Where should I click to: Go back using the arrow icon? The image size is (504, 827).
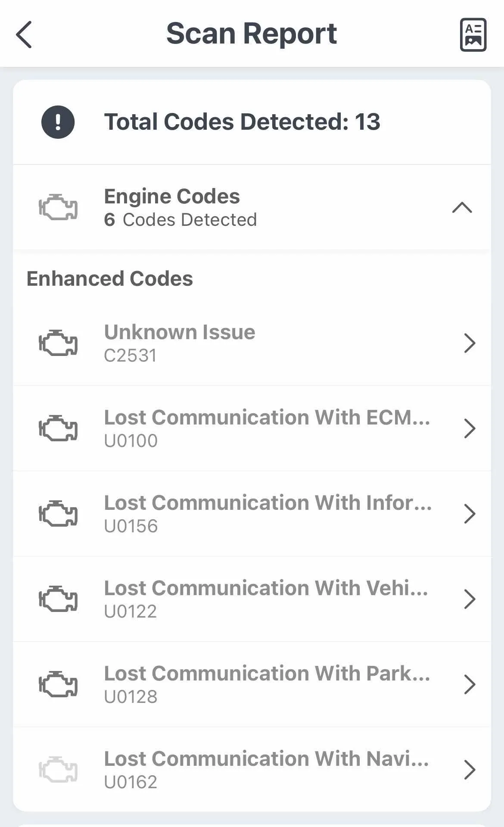24,34
